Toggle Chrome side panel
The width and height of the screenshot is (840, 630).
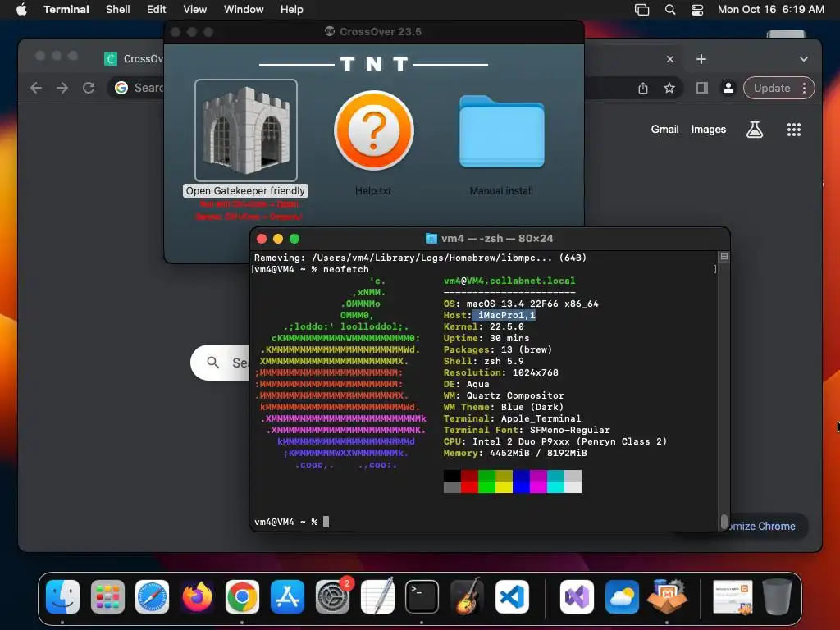(x=702, y=88)
